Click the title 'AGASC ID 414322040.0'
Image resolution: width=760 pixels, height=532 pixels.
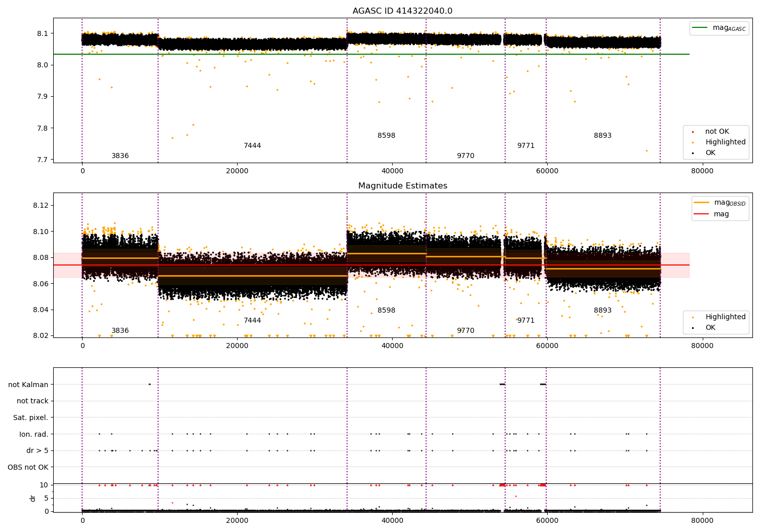click(402, 11)
